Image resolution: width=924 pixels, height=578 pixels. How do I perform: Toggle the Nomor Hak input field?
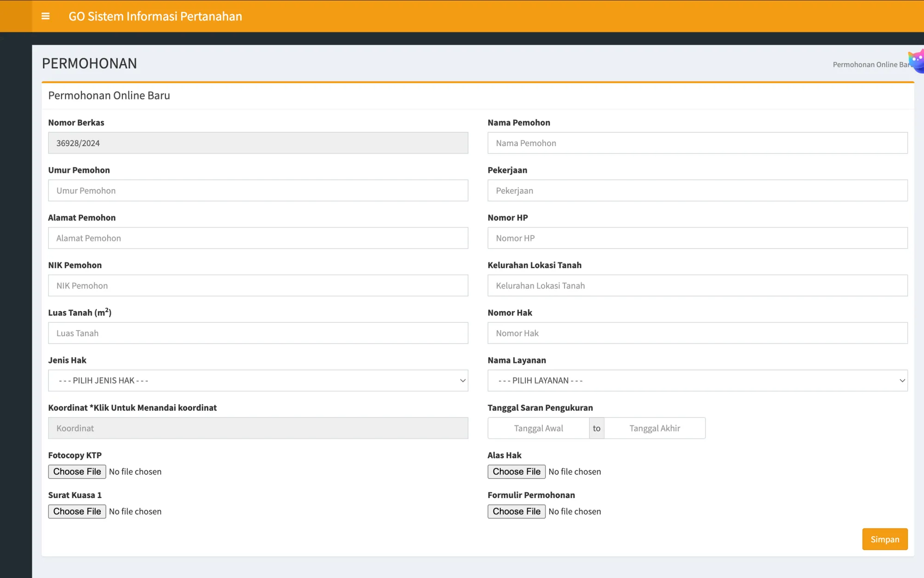[x=697, y=332]
